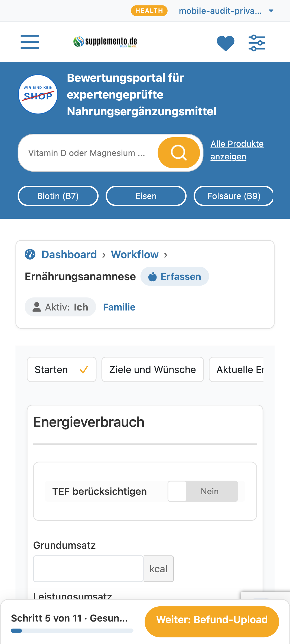Image resolution: width=290 pixels, height=644 pixels.
Task: Click the HEALTH badge
Action: click(x=149, y=11)
